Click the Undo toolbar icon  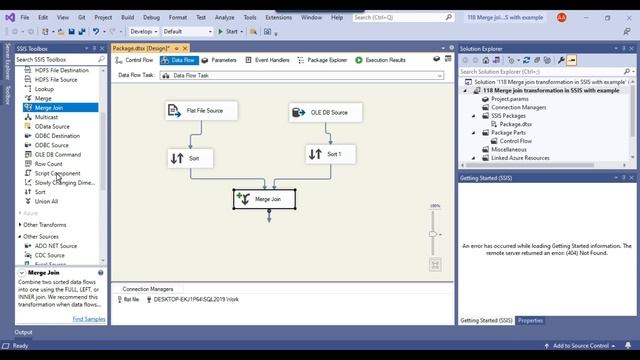click(x=96, y=31)
